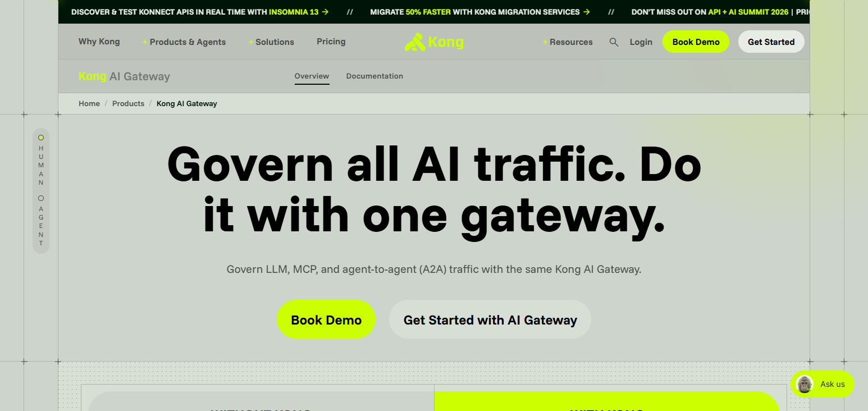Click the gorilla avatar in Ask us

pos(805,384)
